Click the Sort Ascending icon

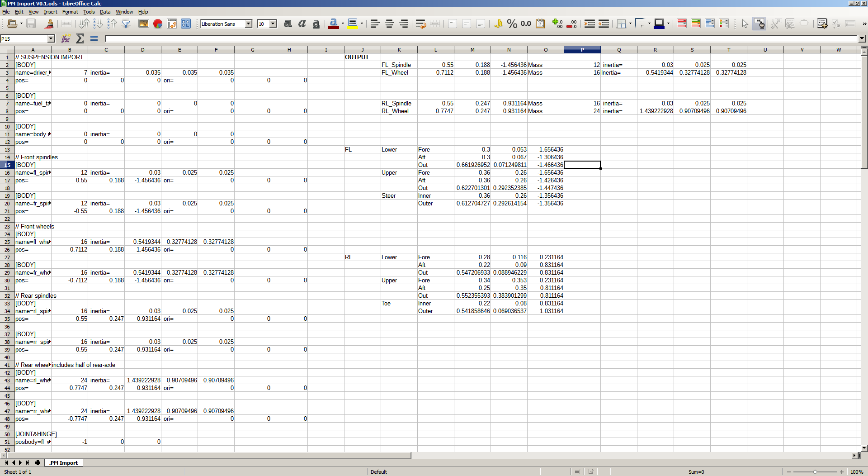point(112,24)
